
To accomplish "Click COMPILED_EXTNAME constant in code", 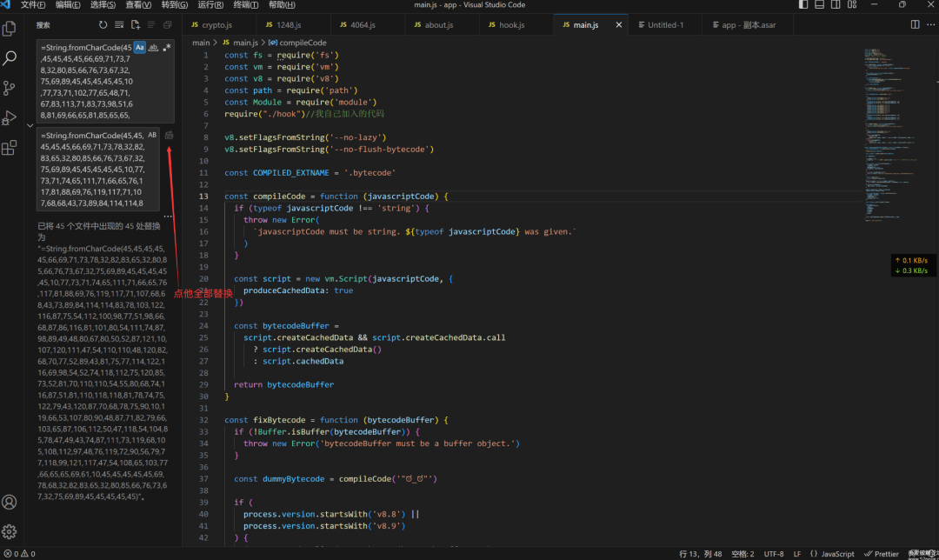I will [291, 172].
